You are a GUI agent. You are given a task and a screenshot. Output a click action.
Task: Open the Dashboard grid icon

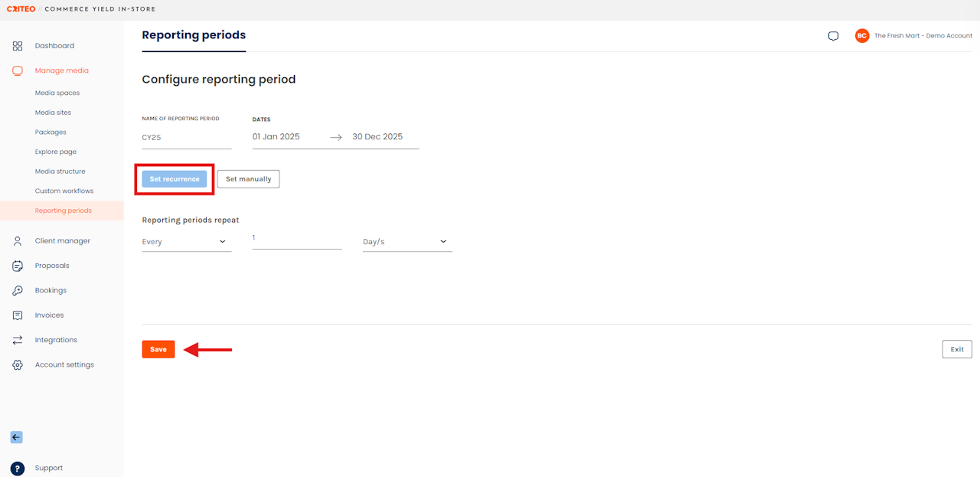click(18, 46)
